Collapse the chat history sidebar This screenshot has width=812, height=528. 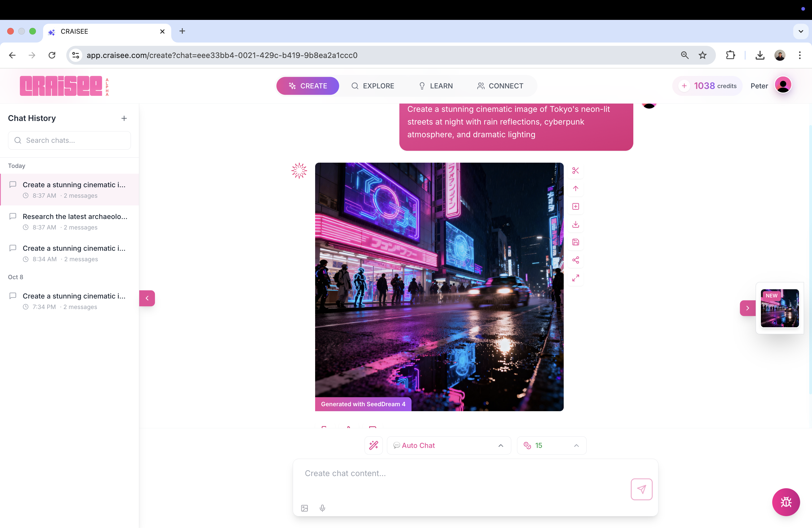tap(147, 298)
